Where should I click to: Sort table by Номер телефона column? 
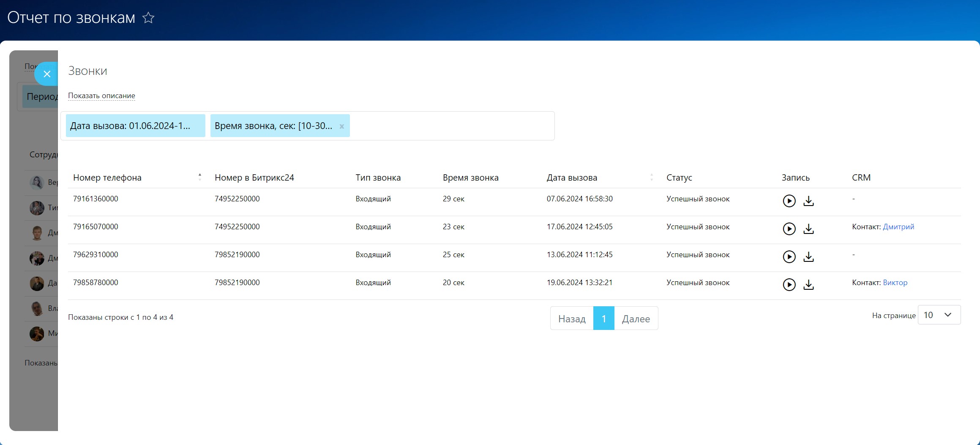[x=199, y=177]
